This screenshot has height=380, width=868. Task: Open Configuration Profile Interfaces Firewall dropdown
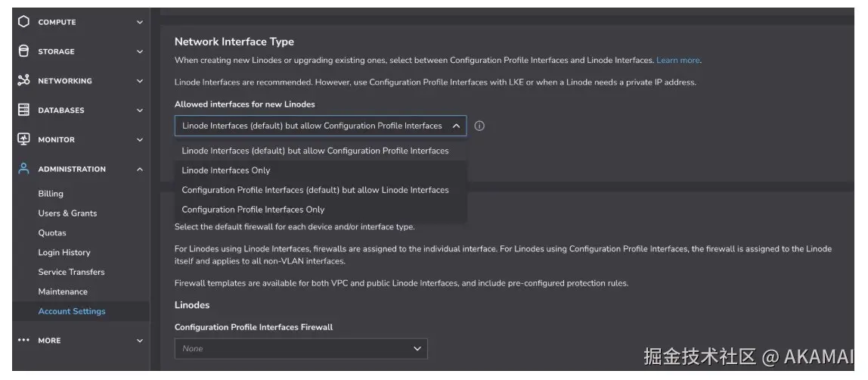(x=301, y=348)
